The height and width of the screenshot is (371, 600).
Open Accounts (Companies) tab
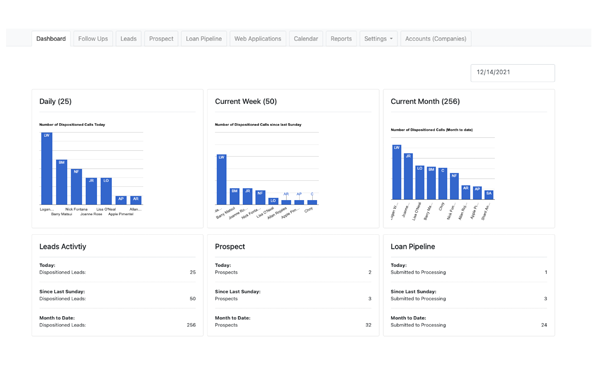coord(436,39)
